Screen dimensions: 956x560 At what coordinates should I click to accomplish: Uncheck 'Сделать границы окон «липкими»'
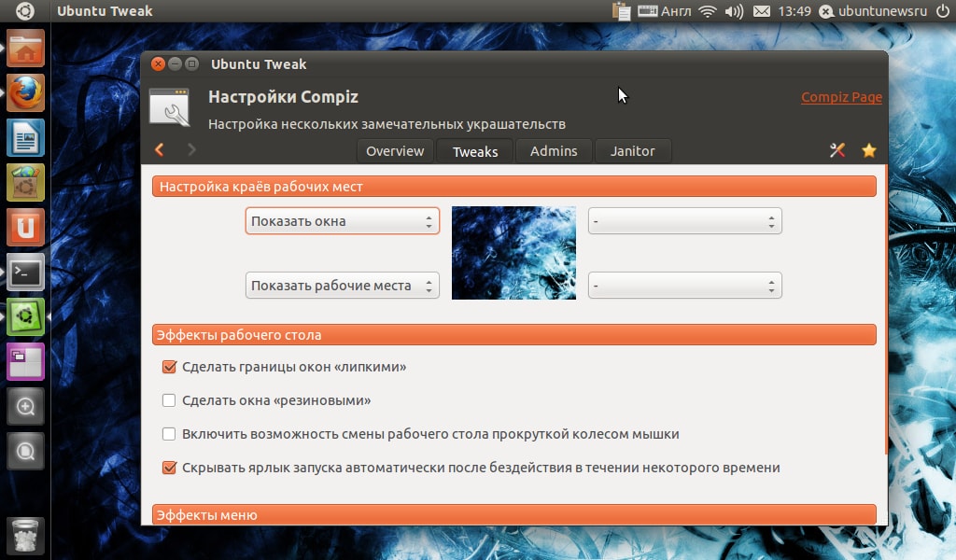pyautogui.click(x=169, y=367)
